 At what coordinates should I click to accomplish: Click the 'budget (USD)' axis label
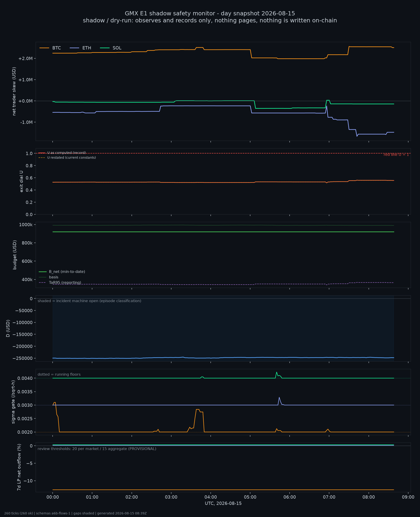(15, 255)
